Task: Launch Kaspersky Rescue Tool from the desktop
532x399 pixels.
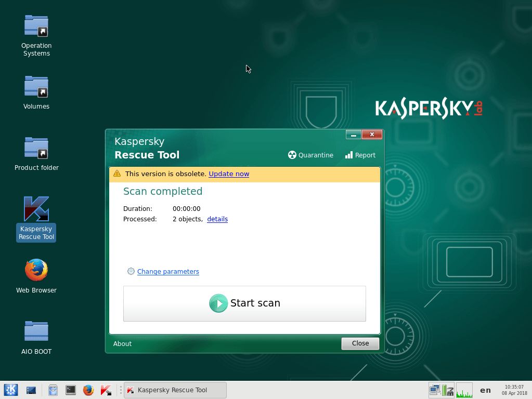Action: (x=36, y=208)
